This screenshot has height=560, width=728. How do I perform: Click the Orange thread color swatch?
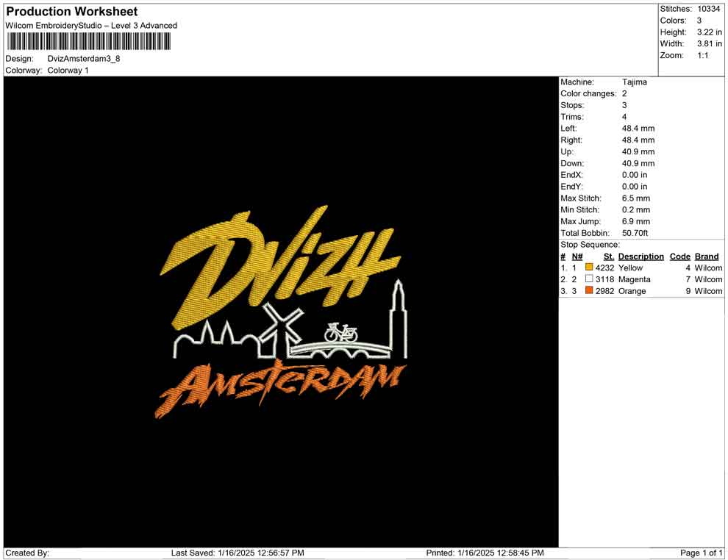[x=589, y=290]
